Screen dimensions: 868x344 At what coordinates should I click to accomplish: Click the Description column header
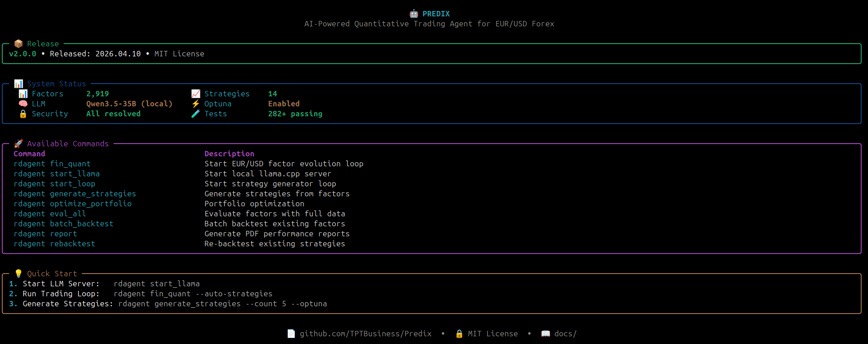coord(229,154)
